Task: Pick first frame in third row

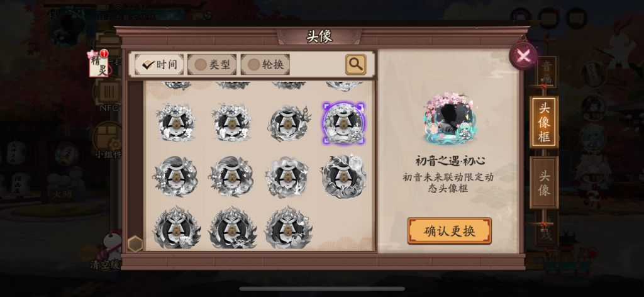Action: coord(175,176)
